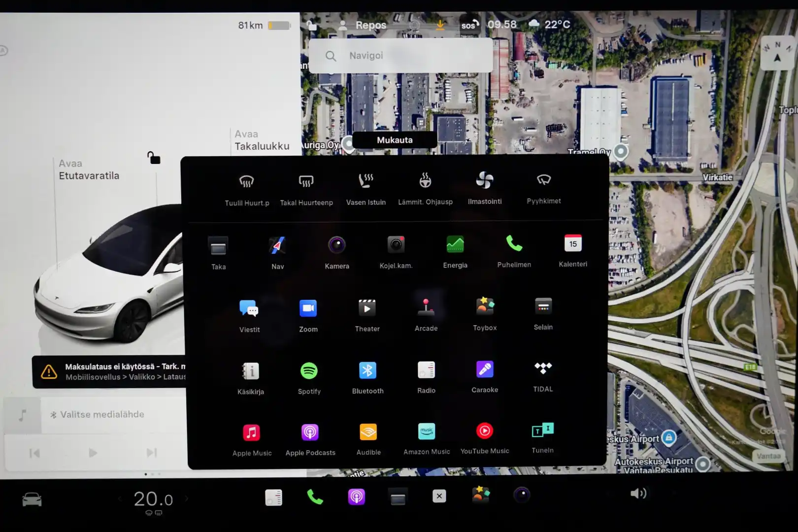Close app launcher with X button
This screenshot has height=532, width=798.
click(439, 496)
